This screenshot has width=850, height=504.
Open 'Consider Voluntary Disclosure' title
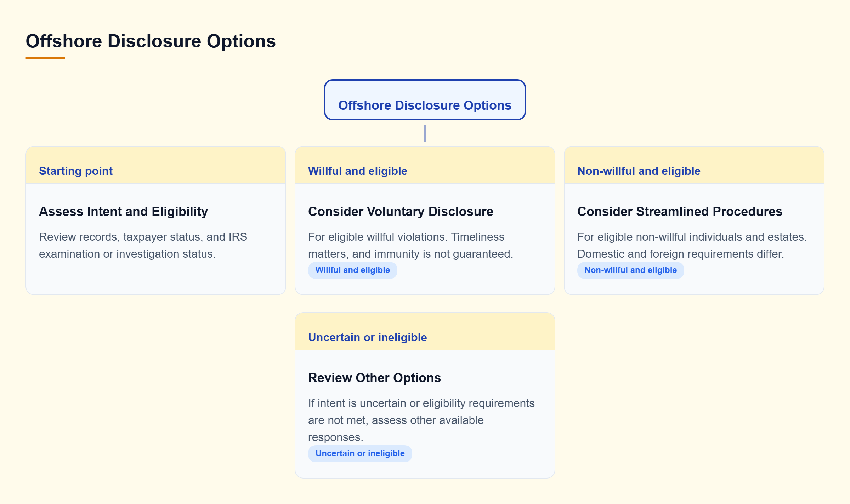tap(401, 211)
